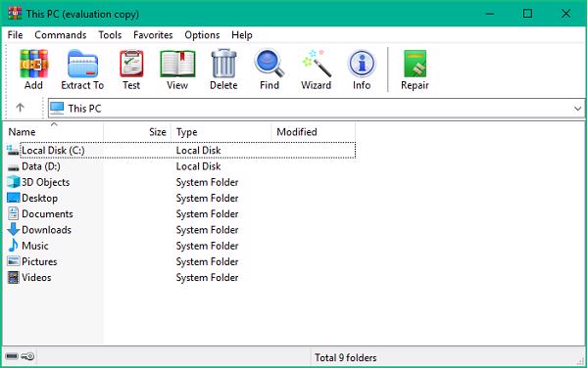Click the Desktop folder icon
588x368 pixels.
[14, 198]
